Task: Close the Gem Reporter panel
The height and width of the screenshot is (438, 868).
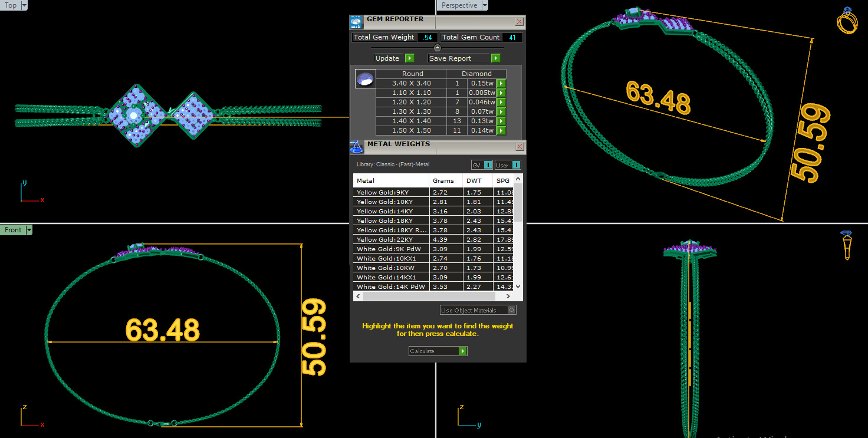Action: 519,22
